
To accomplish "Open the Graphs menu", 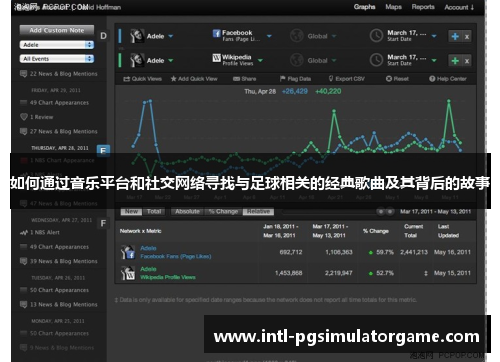I will point(364,7).
